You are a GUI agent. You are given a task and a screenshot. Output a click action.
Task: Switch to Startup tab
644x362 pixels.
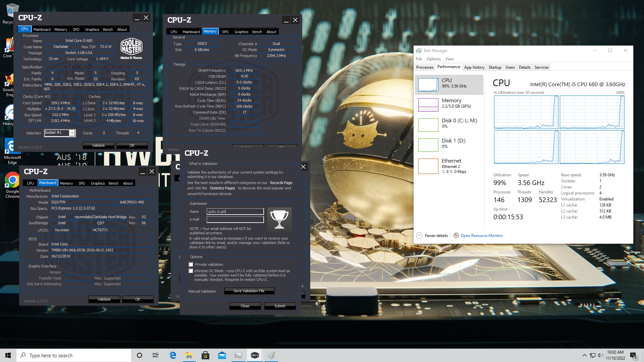click(495, 67)
